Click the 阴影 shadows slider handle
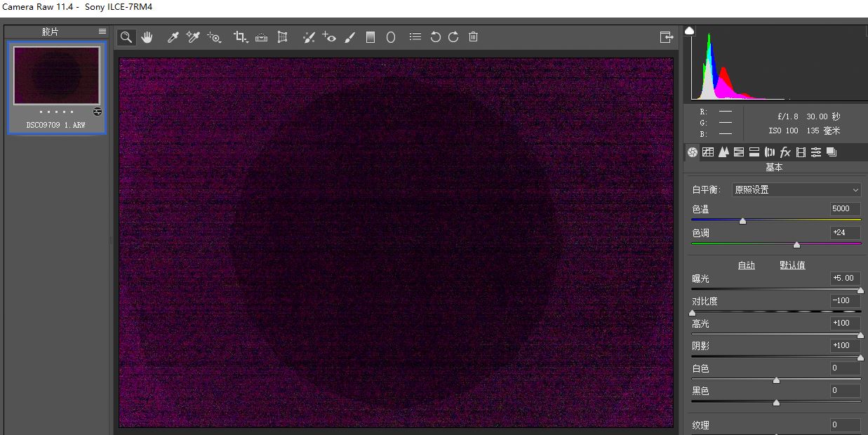The image size is (868, 435). click(x=860, y=357)
